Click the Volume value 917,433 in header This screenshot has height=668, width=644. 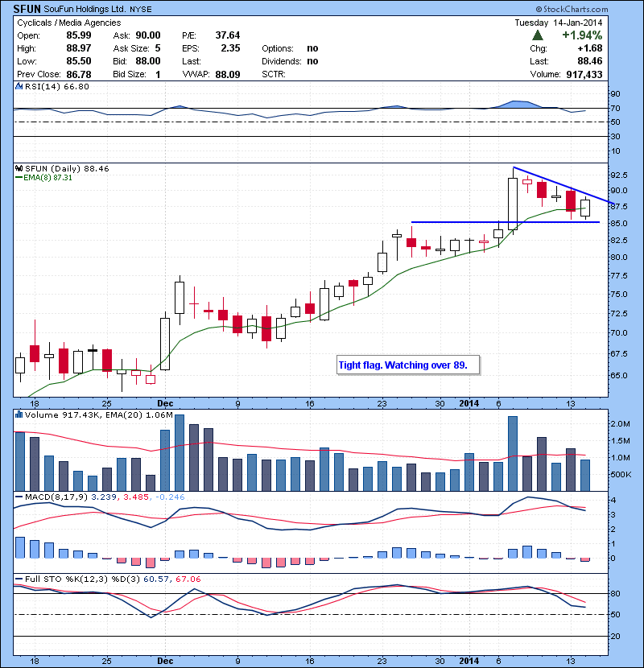pos(584,75)
